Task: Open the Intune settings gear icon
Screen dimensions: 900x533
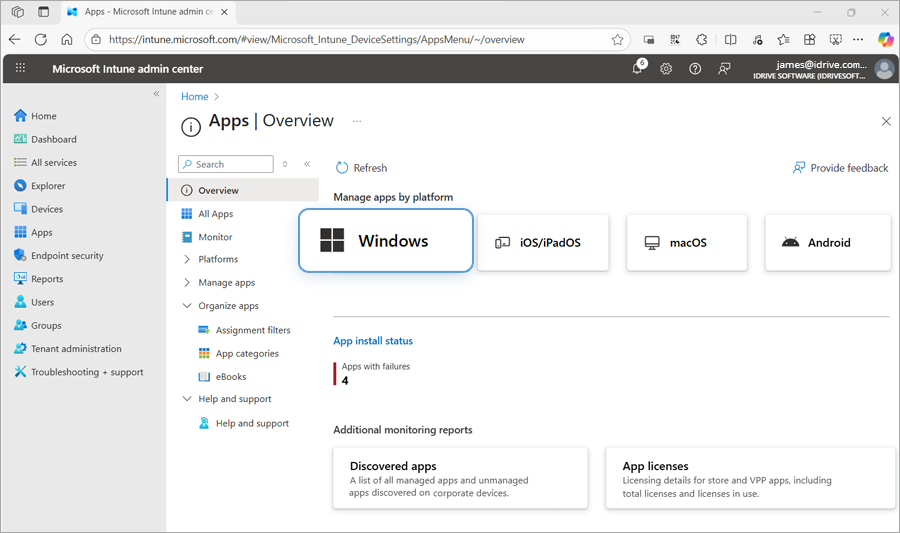Action: click(666, 69)
